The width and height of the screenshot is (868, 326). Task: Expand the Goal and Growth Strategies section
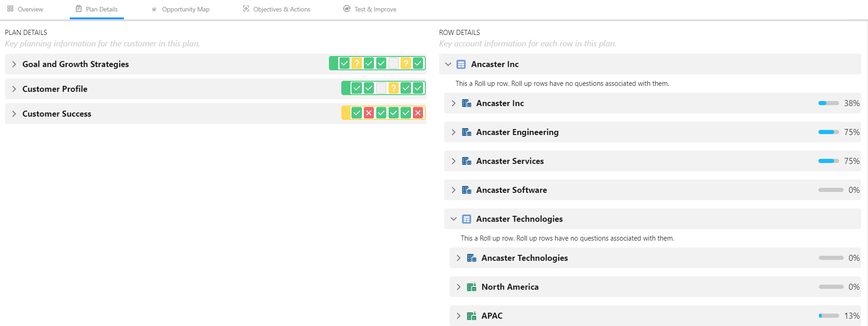[14, 64]
